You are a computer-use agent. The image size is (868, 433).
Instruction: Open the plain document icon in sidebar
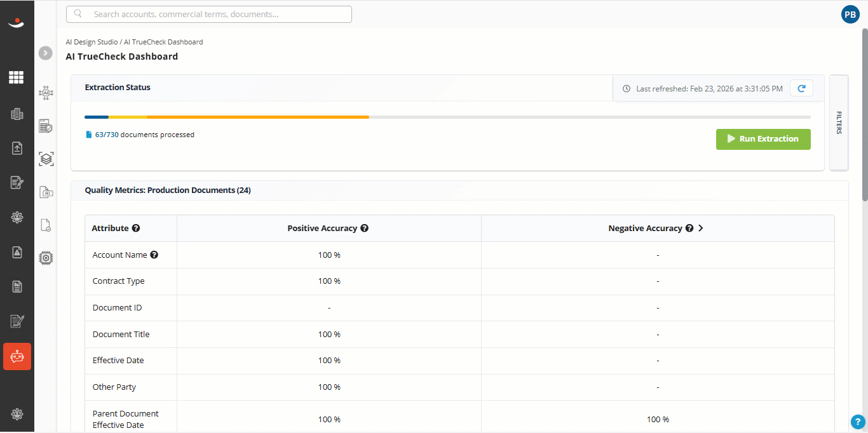click(x=17, y=286)
